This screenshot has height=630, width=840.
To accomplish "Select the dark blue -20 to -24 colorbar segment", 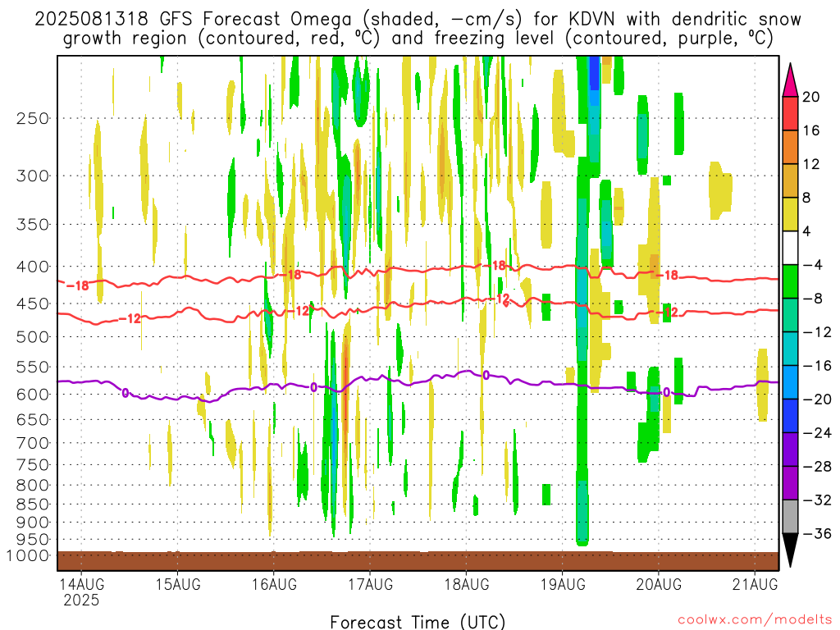I will pos(790,416).
